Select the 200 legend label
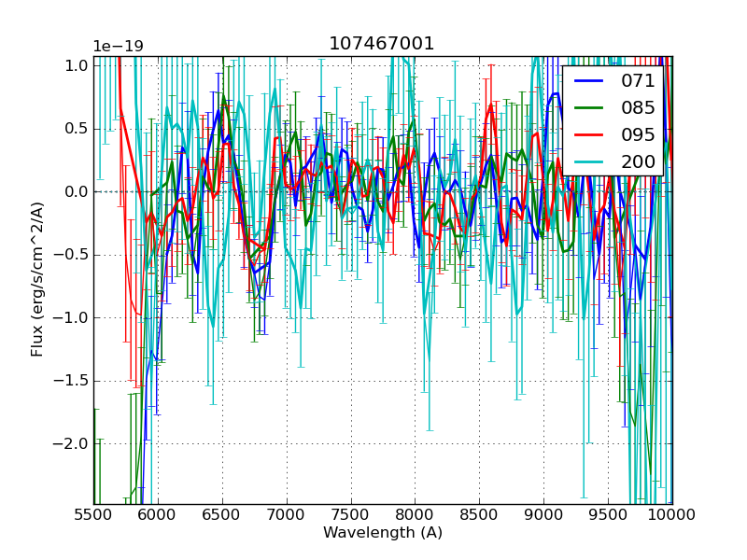 click(x=638, y=161)
